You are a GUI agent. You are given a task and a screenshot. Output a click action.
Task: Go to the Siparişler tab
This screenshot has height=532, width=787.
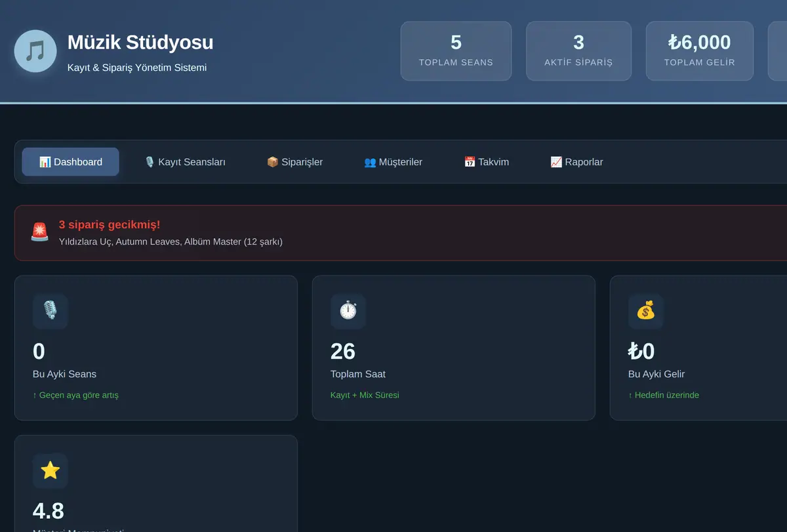tap(294, 162)
